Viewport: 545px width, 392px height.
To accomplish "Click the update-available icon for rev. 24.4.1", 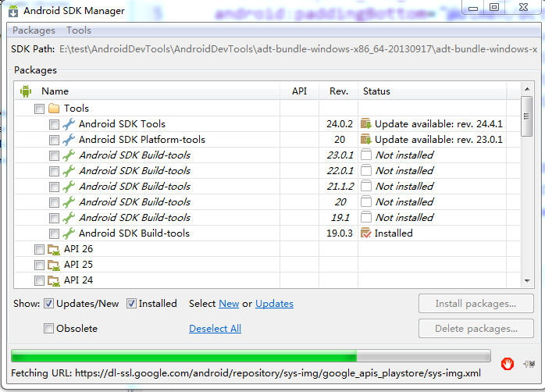I will point(366,123).
